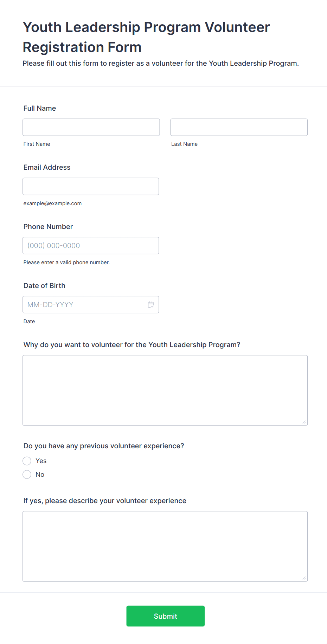Click the Full Name field label
This screenshot has width=327, height=644.
click(x=40, y=108)
